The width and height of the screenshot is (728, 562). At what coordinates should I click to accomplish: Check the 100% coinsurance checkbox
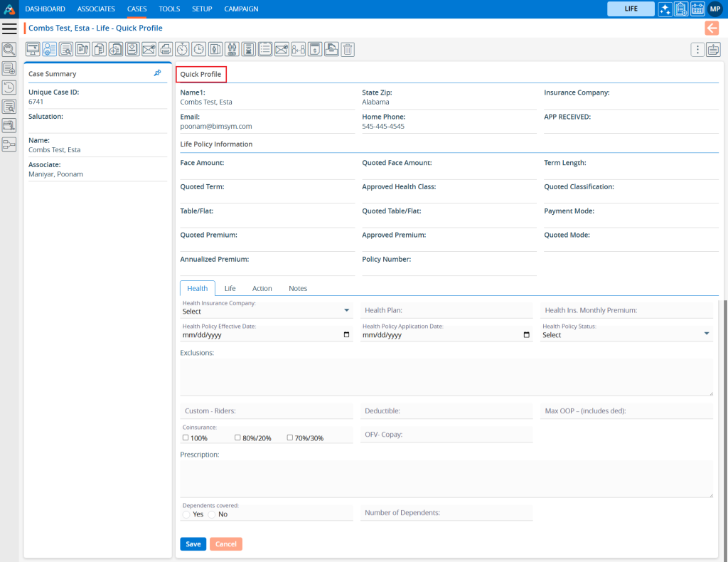(186, 438)
